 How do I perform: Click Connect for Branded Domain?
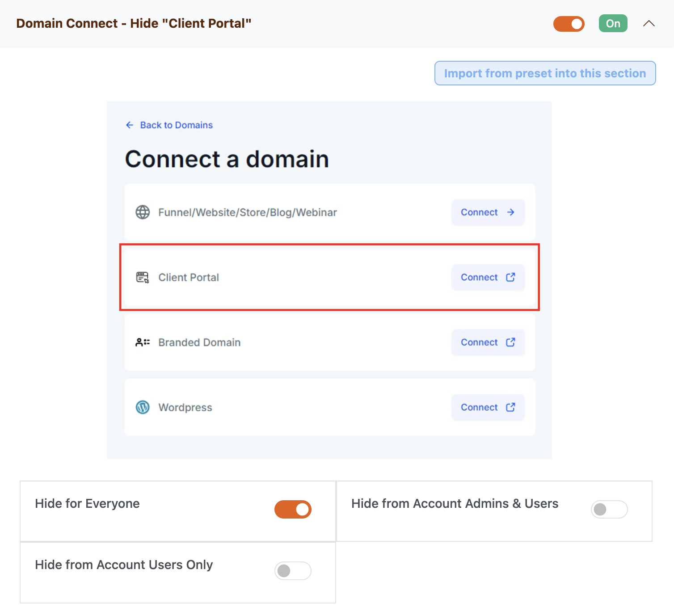pos(488,342)
